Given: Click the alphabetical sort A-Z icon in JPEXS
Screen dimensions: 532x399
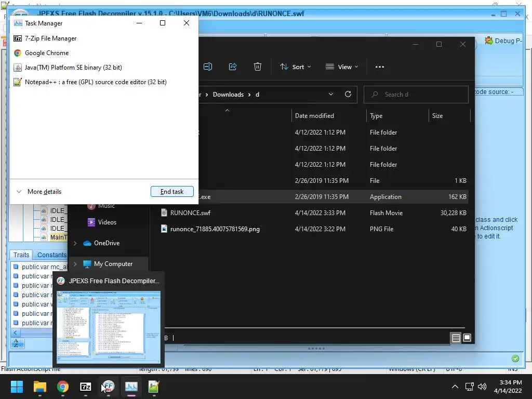Looking at the screenshot, I should click(16, 343).
